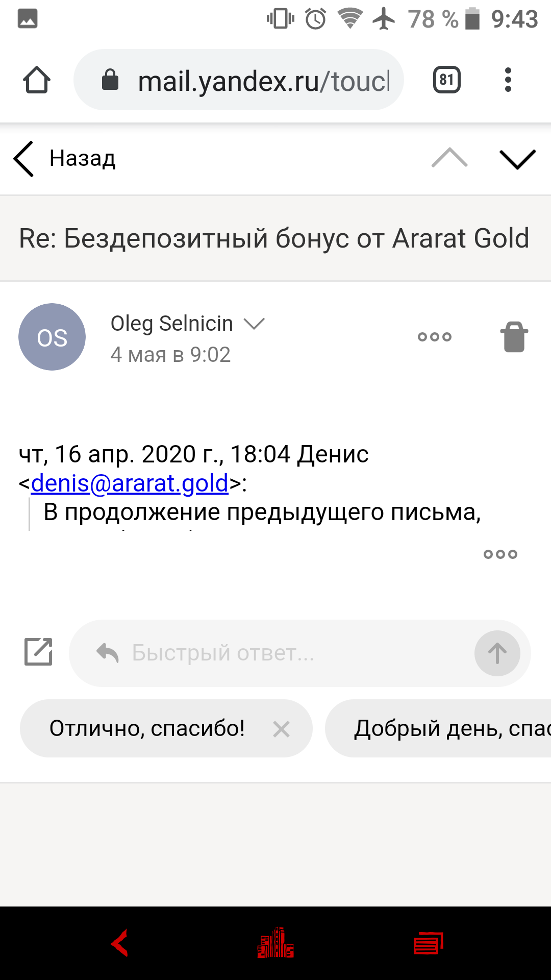Tap the browser home icon
The image size is (551, 980).
click(37, 80)
